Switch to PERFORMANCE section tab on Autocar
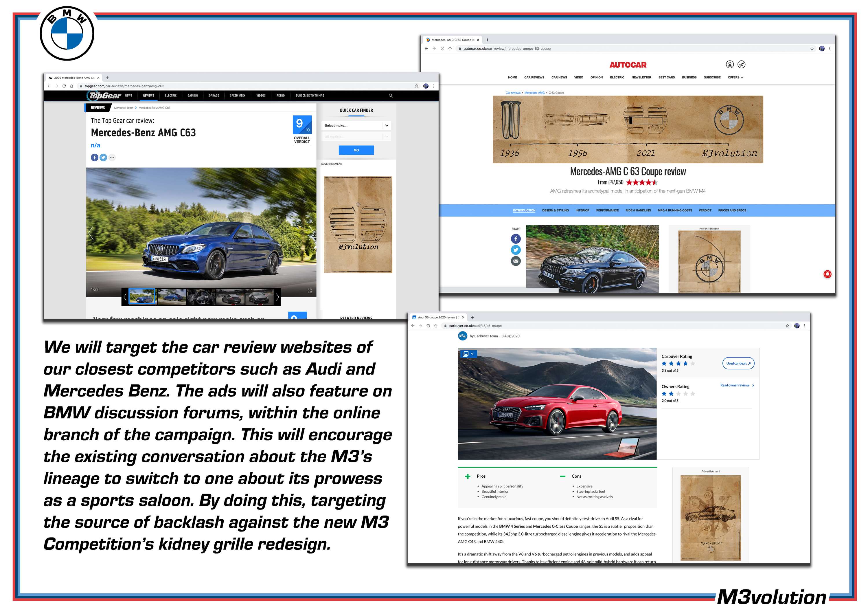The width and height of the screenshot is (868, 614). click(607, 210)
